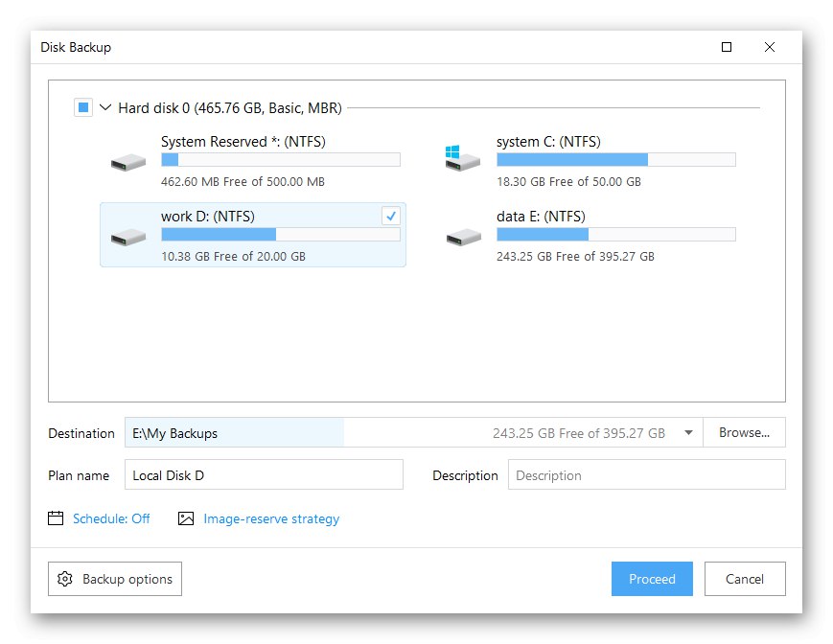Open the Destination path dropdown arrow
This screenshot has height=644, width=833.
(688, 433)
